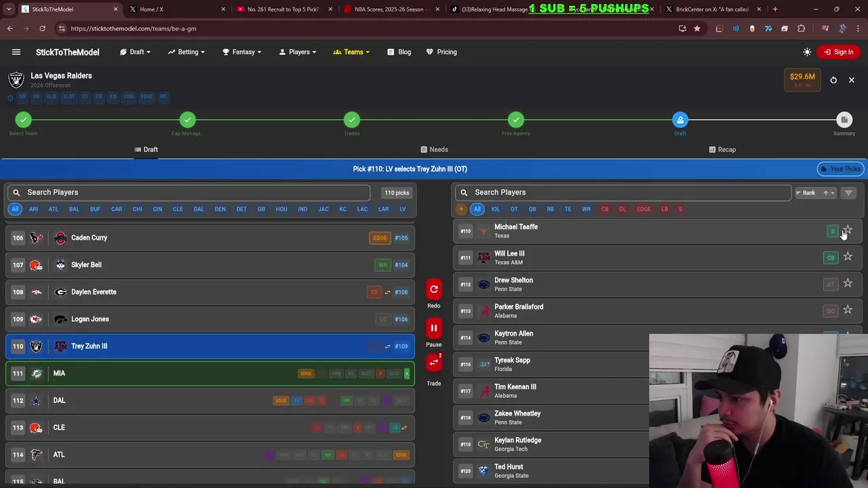868x488 pixels.
Task: Click the StickToTheModel logo link
Action: (67, 52)
